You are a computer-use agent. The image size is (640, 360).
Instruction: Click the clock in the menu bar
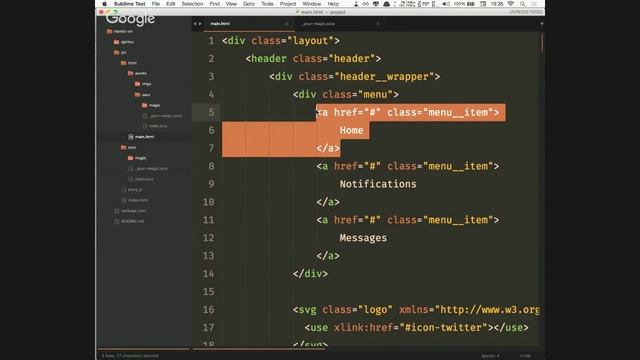[497, 4]
